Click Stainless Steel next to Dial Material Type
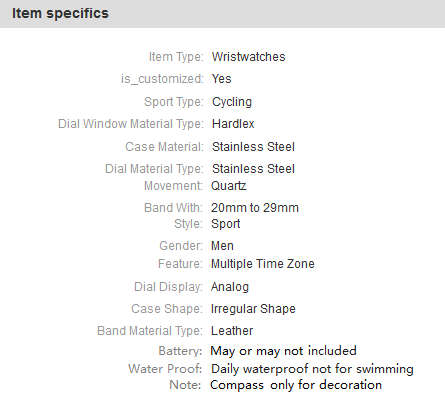Image resolution: width=445 pixels, height=398 pixels. pos(253,169)
